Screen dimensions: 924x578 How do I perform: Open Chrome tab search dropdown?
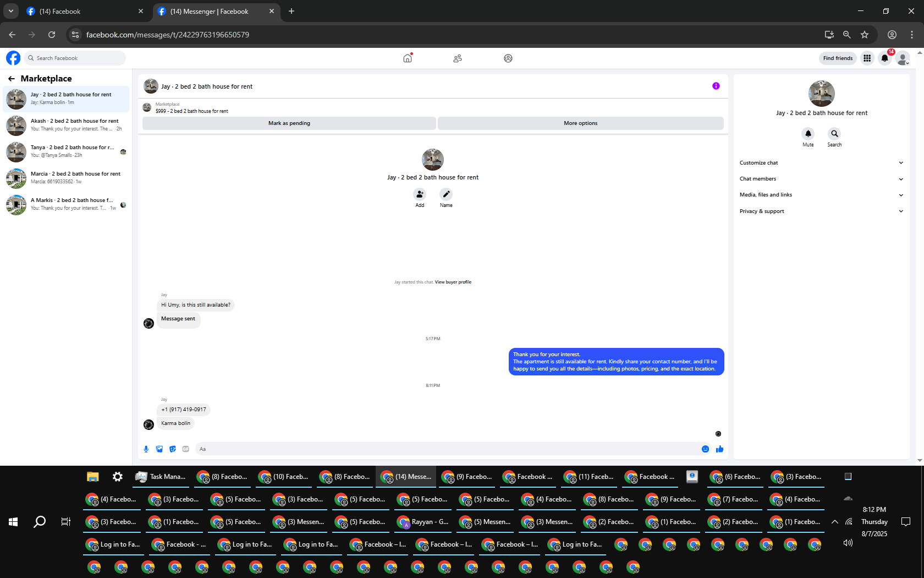pos(11,11)
